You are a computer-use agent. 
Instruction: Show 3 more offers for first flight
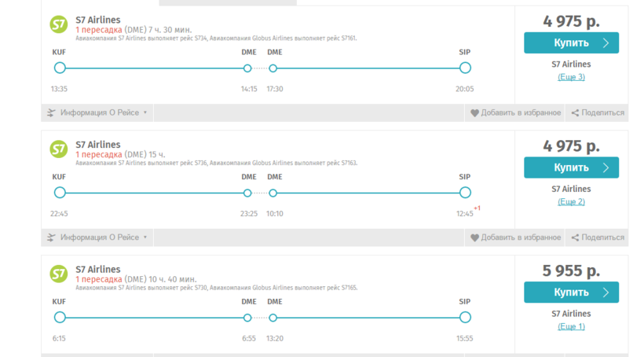pos(571,77)
